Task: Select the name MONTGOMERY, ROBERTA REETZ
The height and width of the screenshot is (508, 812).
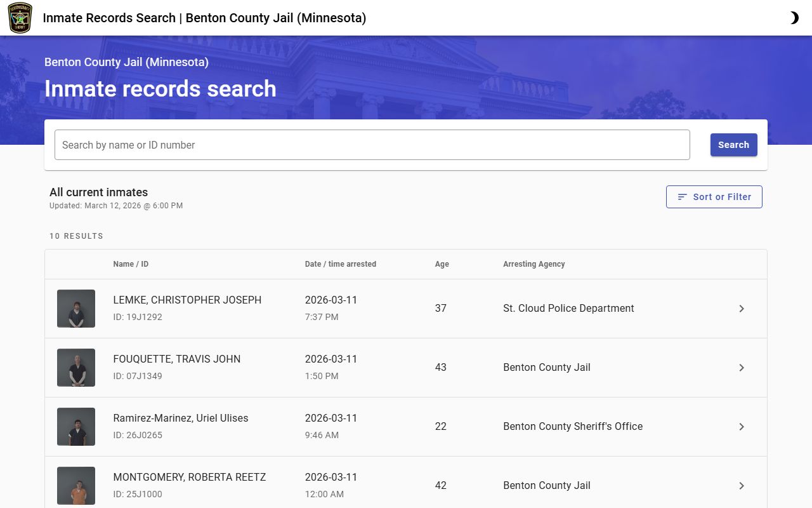Action: (x=190, y=477)
